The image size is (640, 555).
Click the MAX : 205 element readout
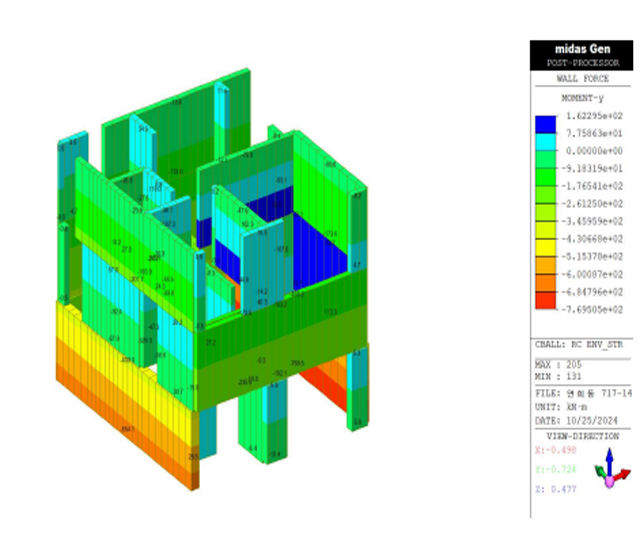click(x=558, y=365)
